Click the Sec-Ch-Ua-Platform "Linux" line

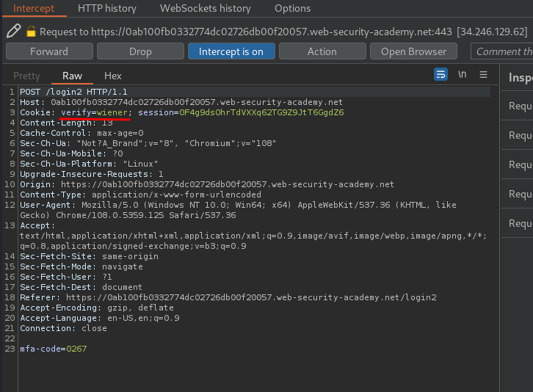(x=89, y=164)
